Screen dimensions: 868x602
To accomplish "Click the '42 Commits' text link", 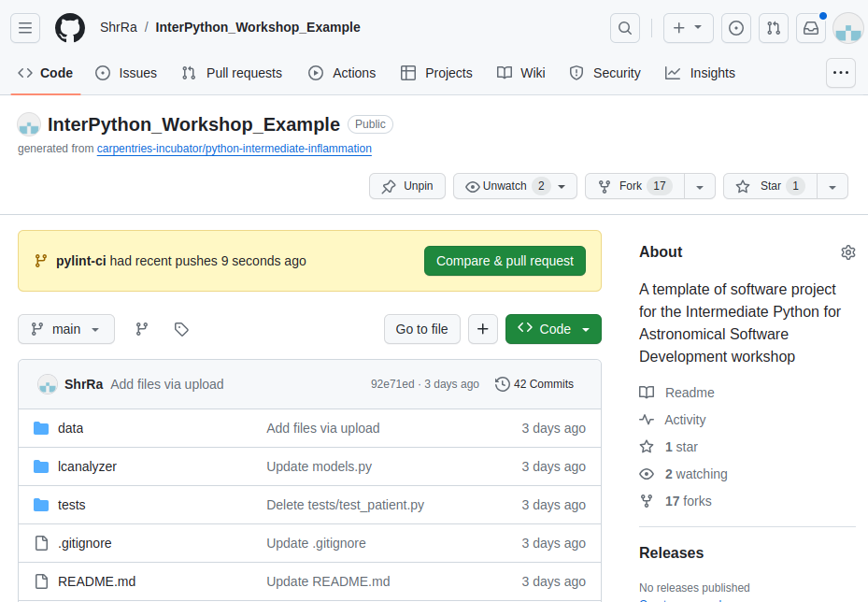I will pos(544,384).
